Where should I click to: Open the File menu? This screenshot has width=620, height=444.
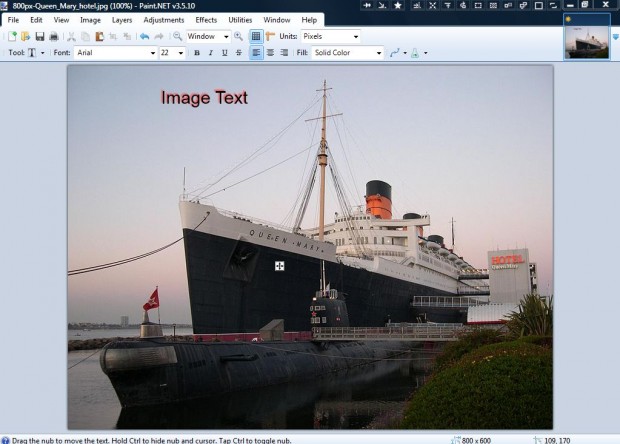coord(13,20)
